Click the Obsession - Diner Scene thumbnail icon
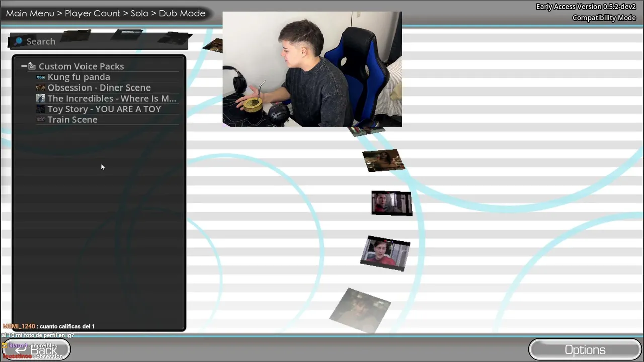The height and width of the screenshot is (362, 644). [x=41, y=88]
